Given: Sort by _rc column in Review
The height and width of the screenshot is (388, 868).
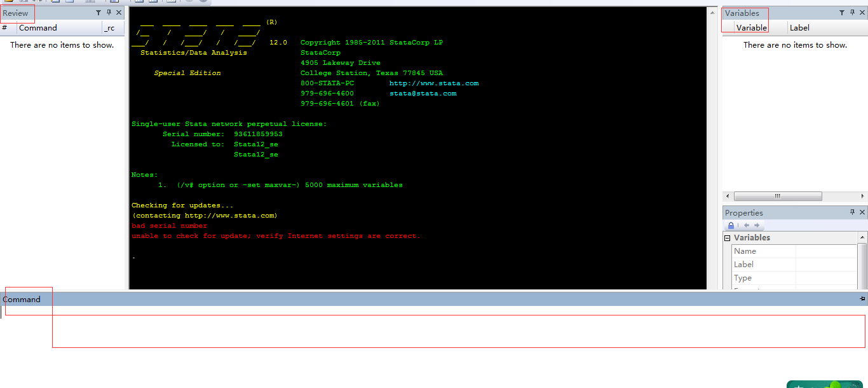Looking at the screenshot, I should (x=113, y=28).
